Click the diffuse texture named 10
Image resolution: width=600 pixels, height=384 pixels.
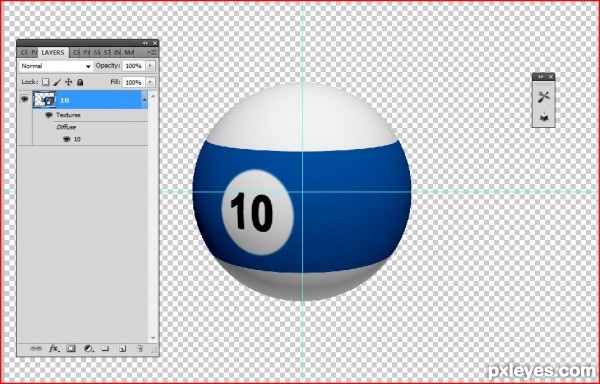point(77,139)
